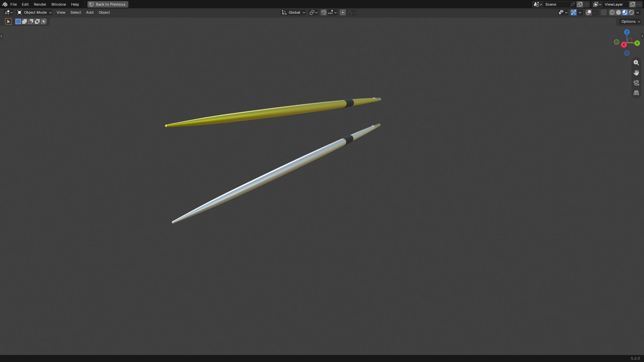Open the Object Mode dropdown
This screenshot has width=644, height=362.
pos(35,12)
